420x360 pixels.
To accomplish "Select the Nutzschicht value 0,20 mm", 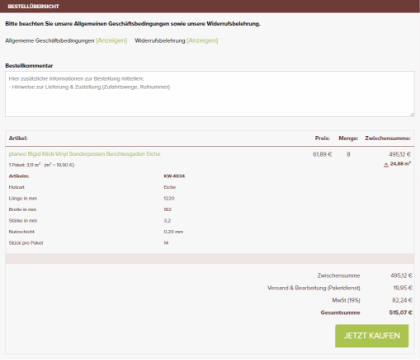I will (x=173, y=232).
